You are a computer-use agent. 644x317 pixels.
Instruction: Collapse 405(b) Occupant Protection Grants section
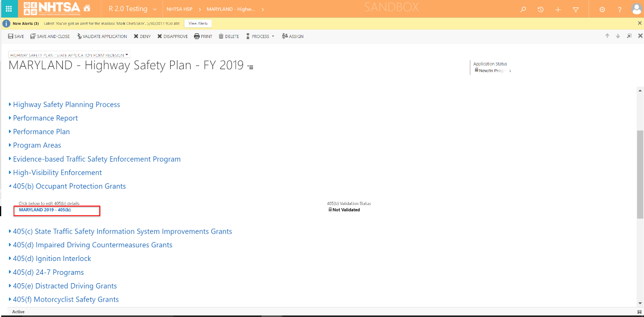click(x=67, y=187)
